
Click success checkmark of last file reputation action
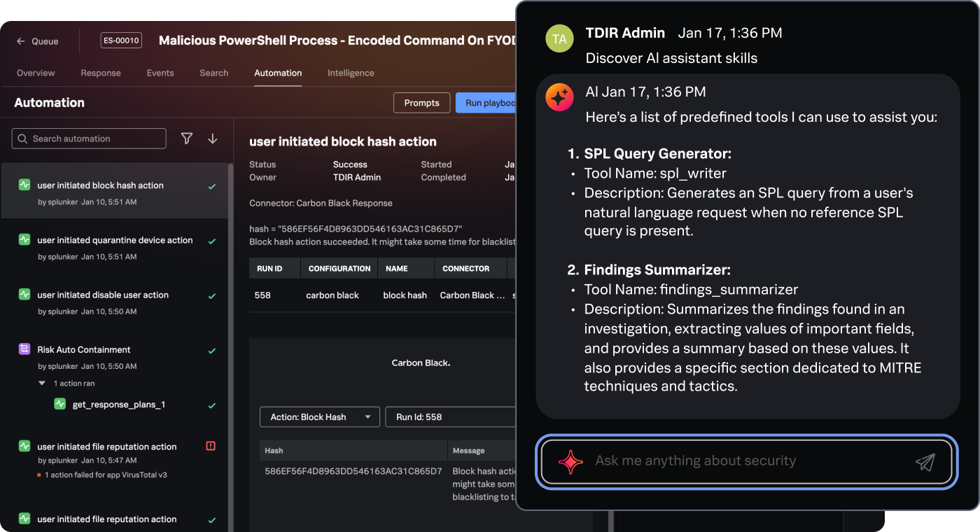click(212, 521)
